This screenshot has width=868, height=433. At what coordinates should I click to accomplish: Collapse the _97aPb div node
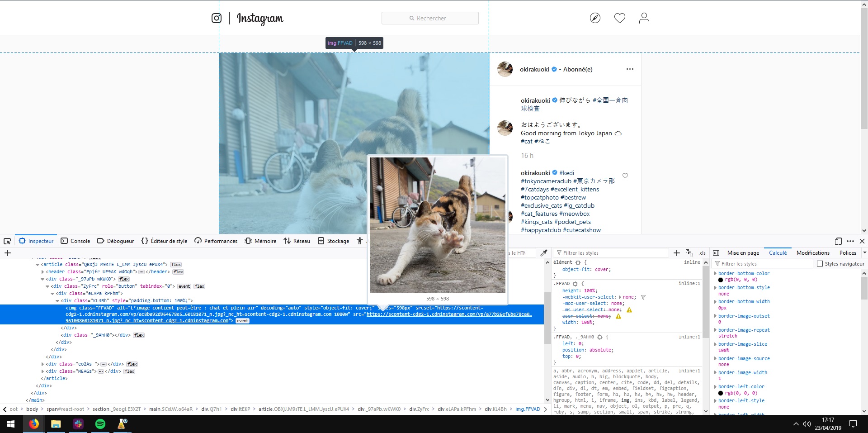tap(42, 279)
